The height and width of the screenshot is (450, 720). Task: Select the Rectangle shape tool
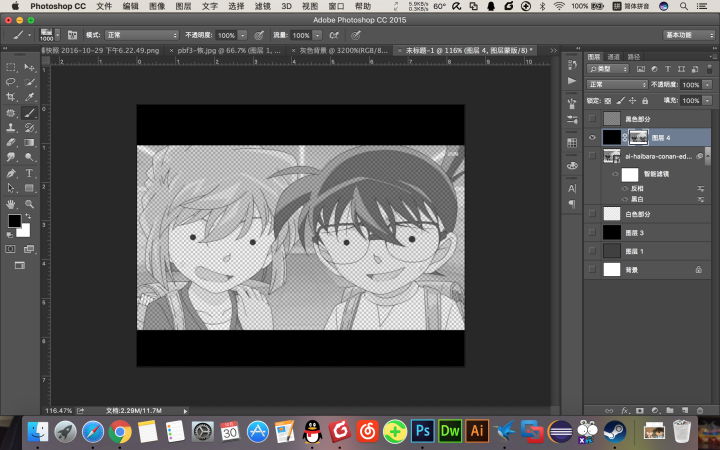coord(29,188)
